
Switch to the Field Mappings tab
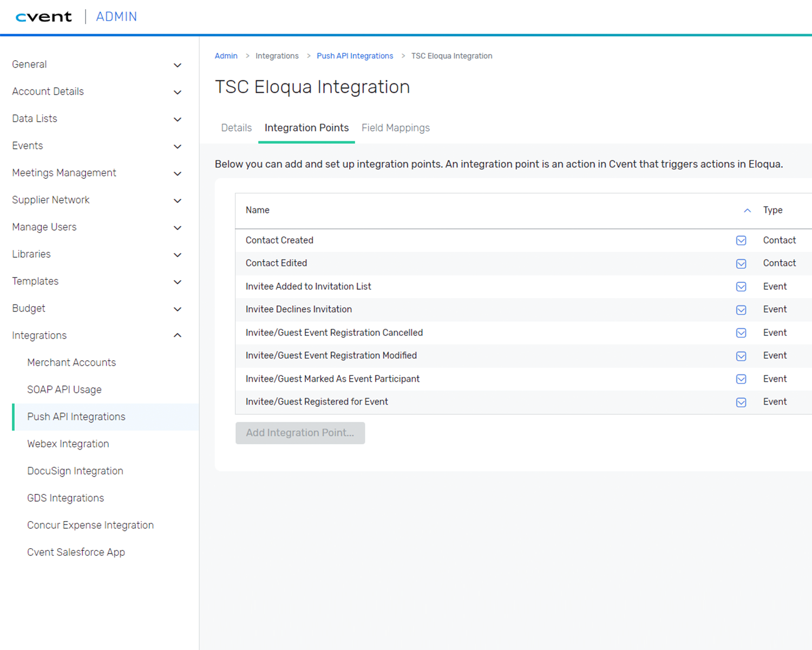coord(395,128)
